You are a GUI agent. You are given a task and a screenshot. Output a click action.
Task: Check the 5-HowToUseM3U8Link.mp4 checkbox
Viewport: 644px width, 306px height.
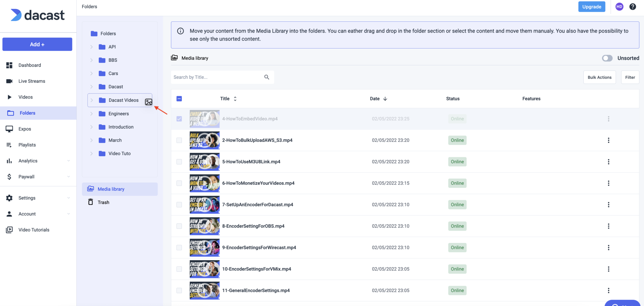(179, 162)
